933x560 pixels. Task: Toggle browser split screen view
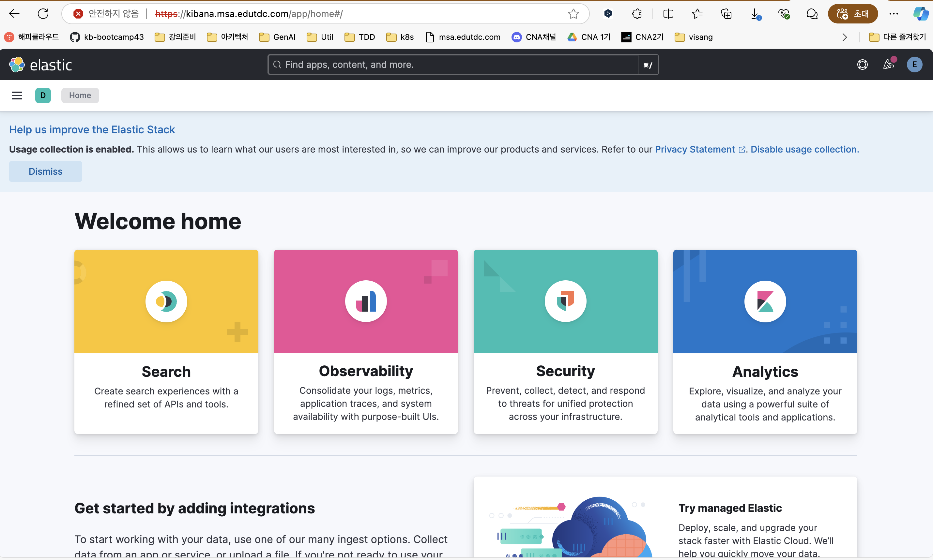pos(668,14)
